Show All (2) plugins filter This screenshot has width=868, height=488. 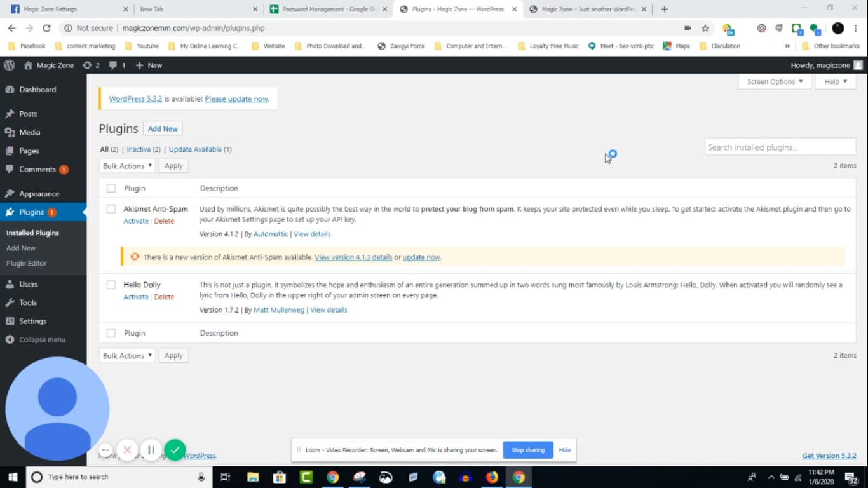109,149
